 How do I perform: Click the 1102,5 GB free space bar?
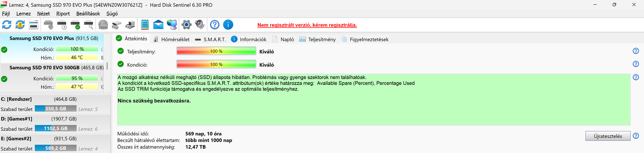[56, 128]
